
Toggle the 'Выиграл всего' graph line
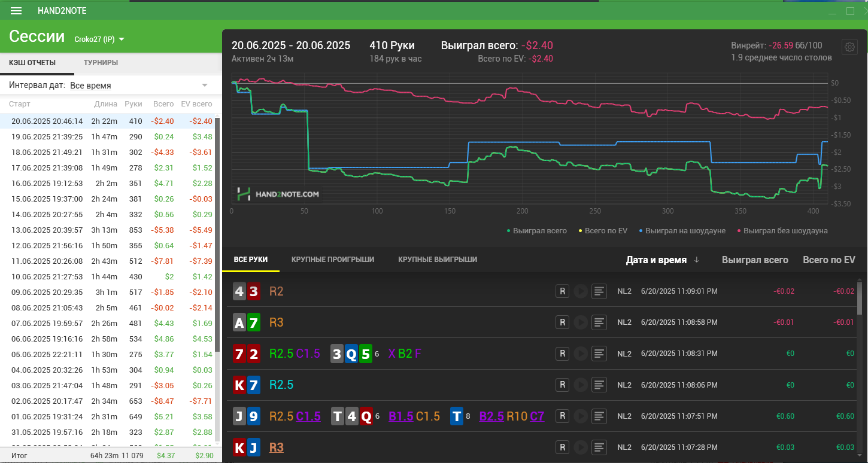536,230
